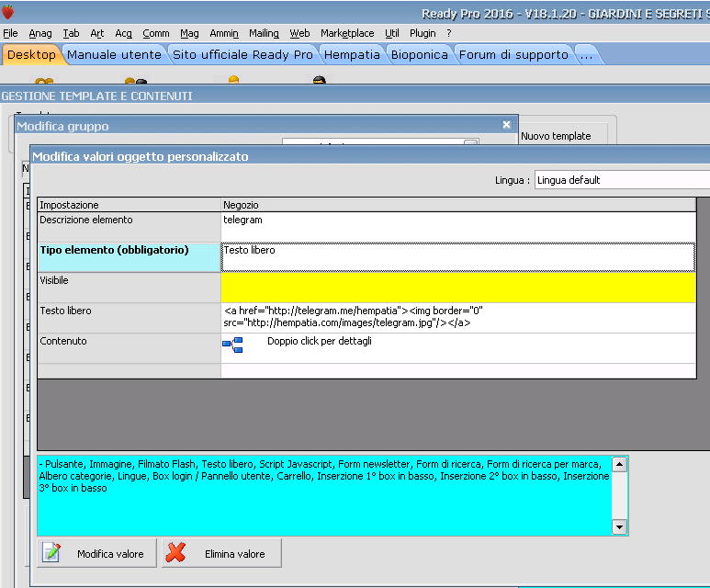
Task: Click the Nuovo template button
Action: [563, 135]
